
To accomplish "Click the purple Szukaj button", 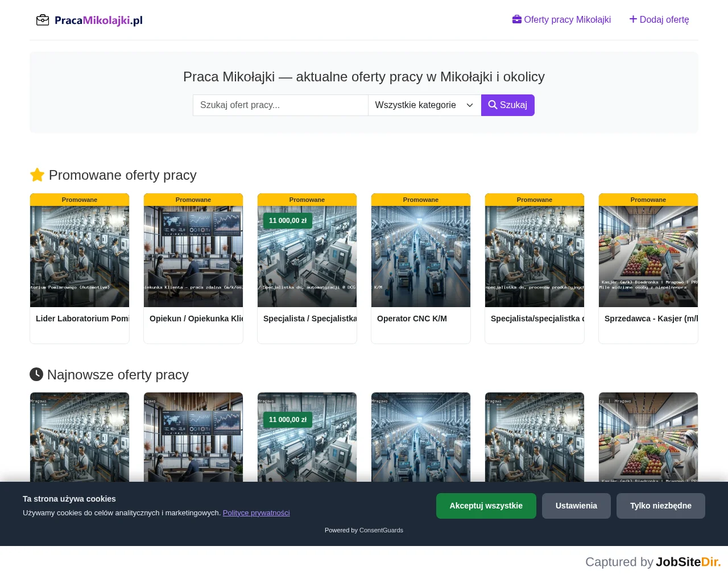I will coord(508,105).
